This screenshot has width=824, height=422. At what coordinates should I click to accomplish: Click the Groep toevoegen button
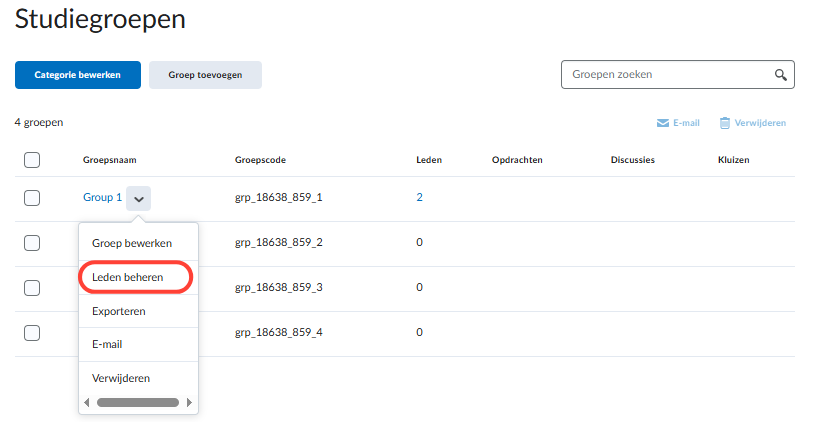click(x=205, y=75)
